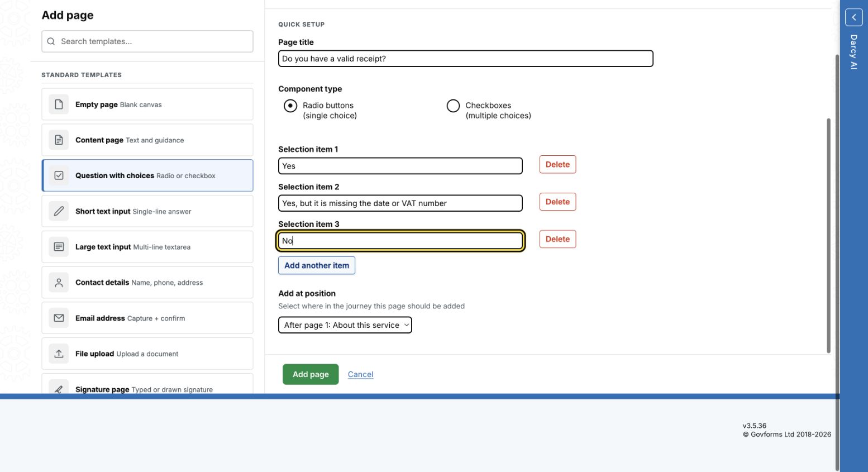The height and width of the screenshot is (472, 868).
Task: Choose the Question with choices template
Action: click(147, 175)
